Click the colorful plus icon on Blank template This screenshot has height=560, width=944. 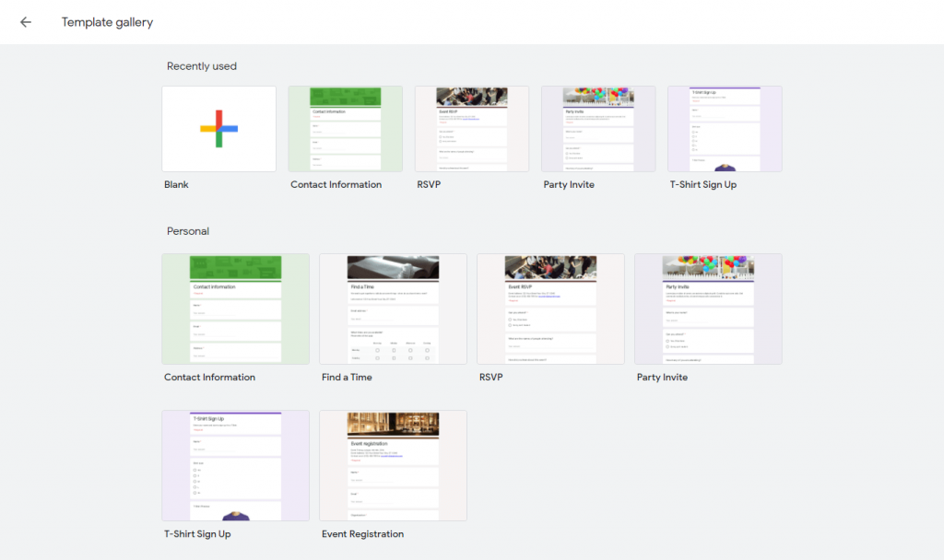click(218, 128)
